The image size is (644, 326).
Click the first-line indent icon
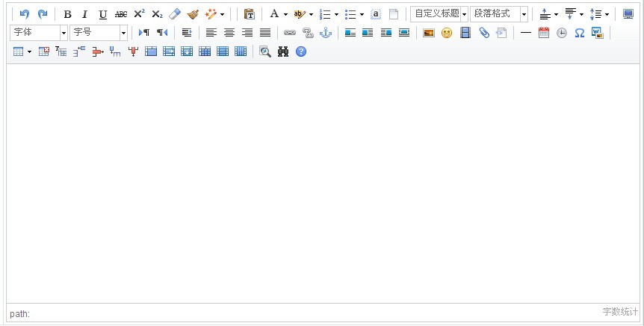click(187, 33)
